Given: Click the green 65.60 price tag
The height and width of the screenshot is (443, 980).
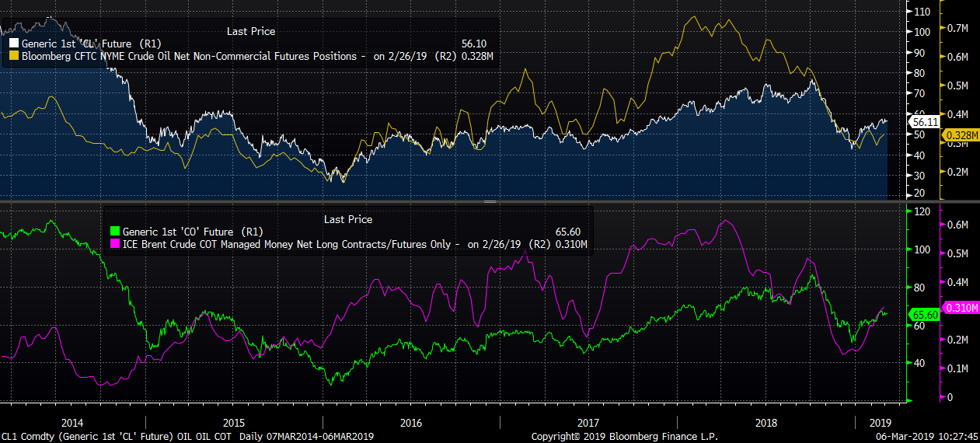Looking at the screenshot, I should click(x=925, y=315).
